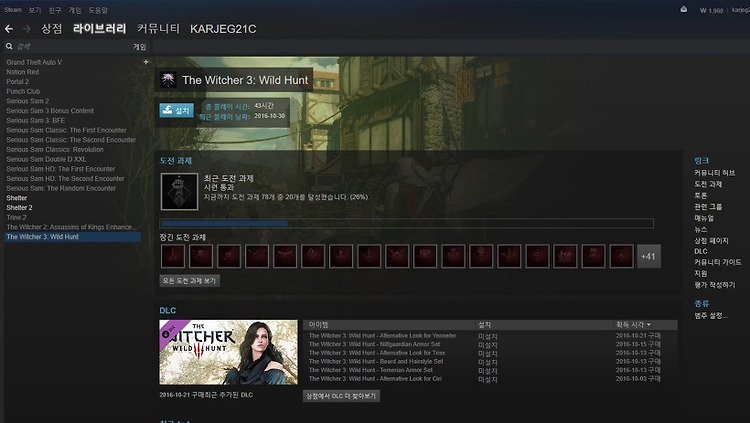Select Nation Red in library
The height and width of the screenshot is (423, 750).
(22, 72)
